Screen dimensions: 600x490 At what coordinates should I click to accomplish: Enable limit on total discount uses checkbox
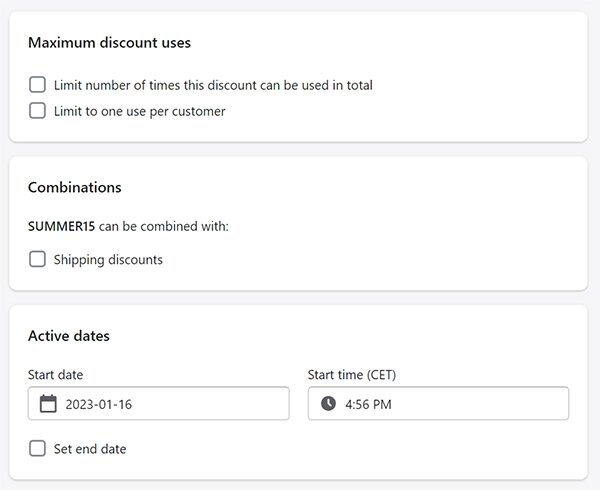pos(38,85)
